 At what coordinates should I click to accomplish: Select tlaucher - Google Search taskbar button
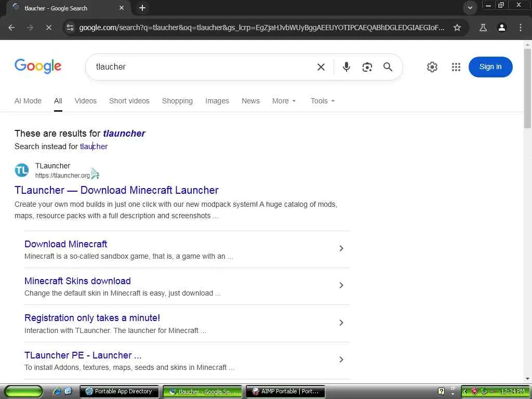[x=202, y=392]
